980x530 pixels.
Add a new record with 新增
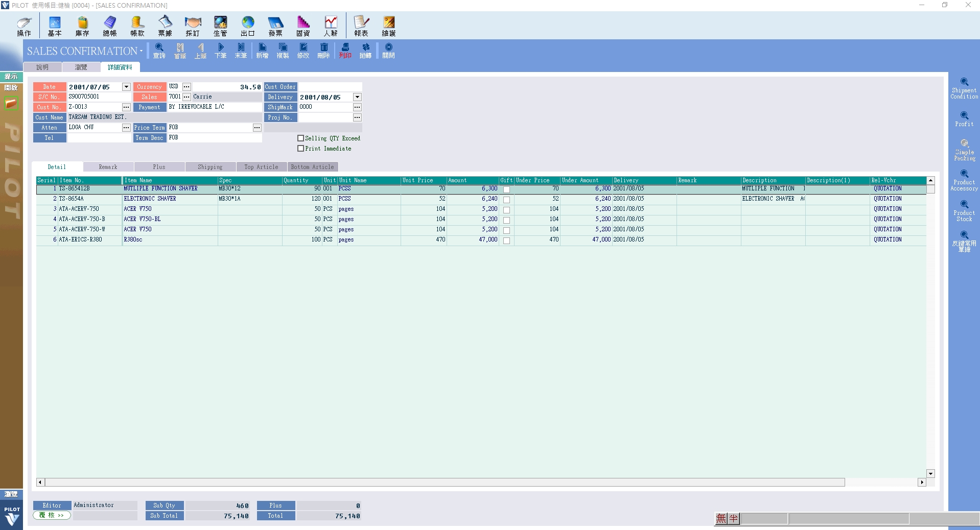pyautogui.click(x=262, y=51)
